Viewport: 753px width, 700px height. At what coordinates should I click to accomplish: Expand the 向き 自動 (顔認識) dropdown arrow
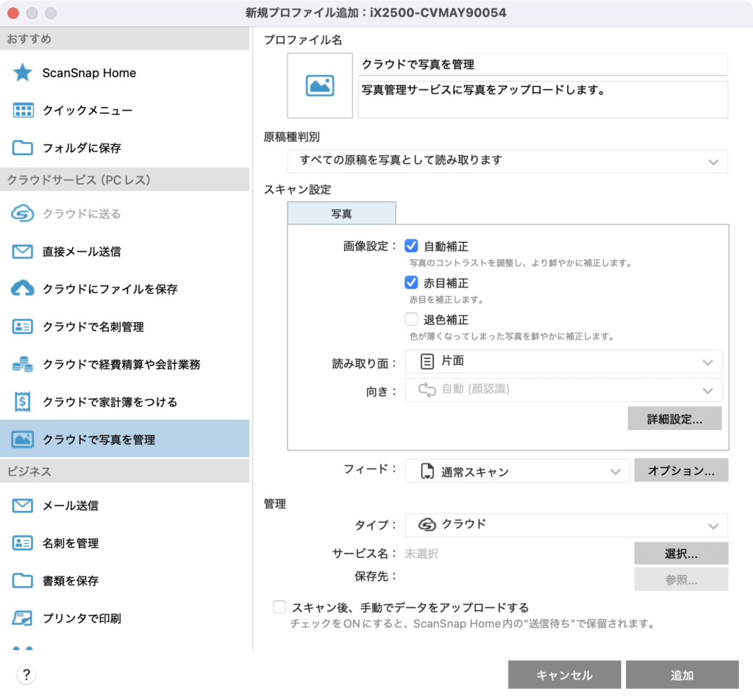(x=707, y=391)
